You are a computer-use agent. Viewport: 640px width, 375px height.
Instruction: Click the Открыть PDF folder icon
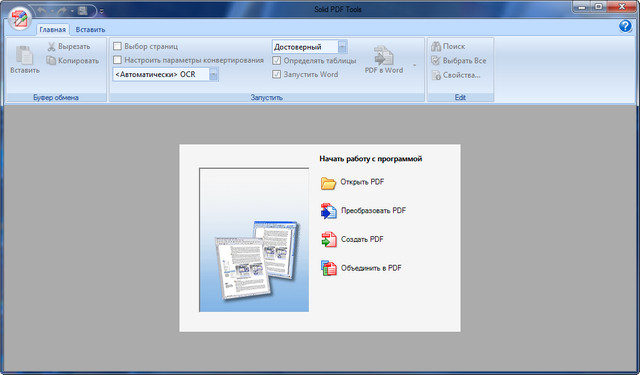pos(328,183)
